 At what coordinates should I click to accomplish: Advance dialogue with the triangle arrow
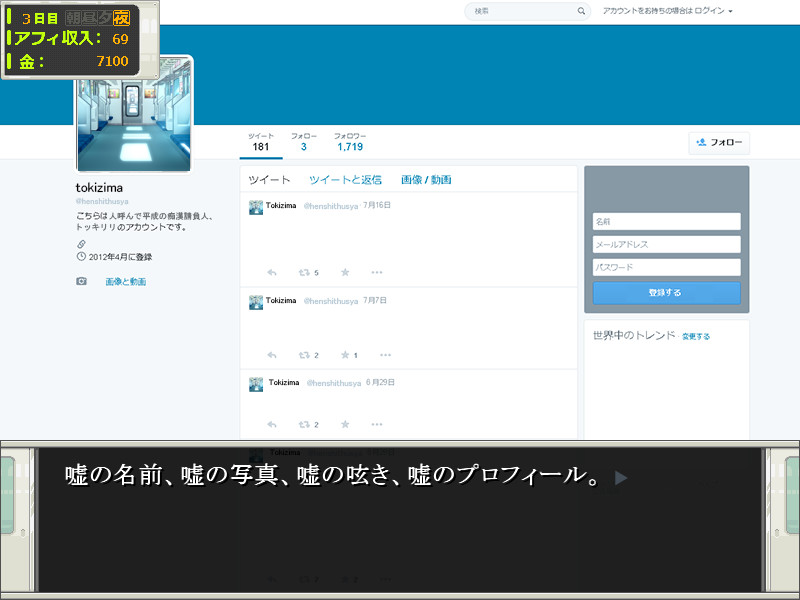(x=621, y=478)
